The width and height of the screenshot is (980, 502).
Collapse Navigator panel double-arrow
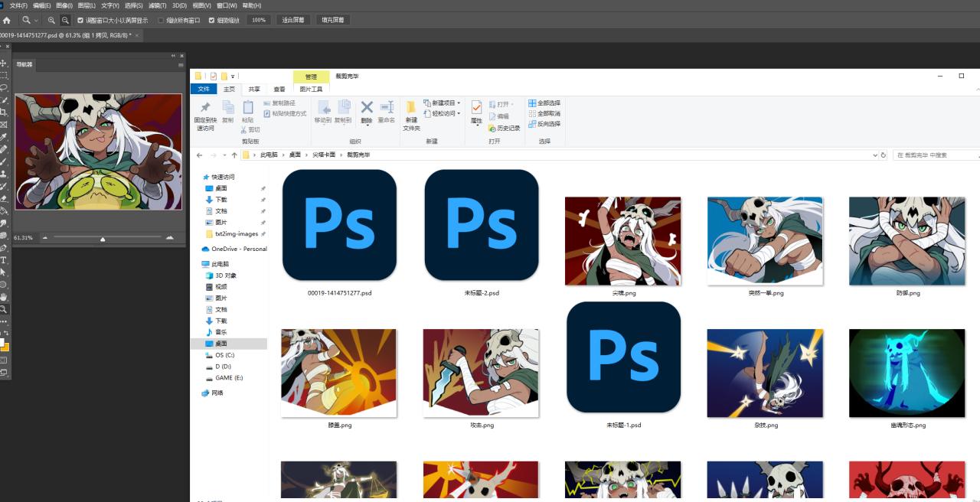tap(173, 56)
